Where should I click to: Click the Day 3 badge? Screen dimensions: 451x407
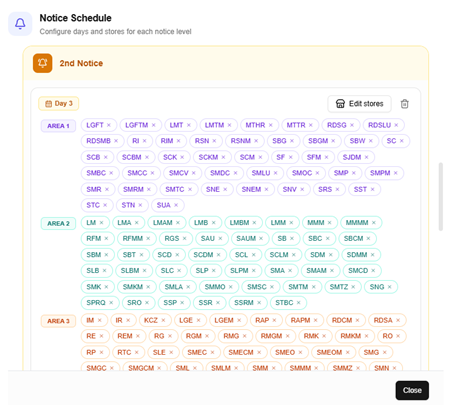pos(59,103)
